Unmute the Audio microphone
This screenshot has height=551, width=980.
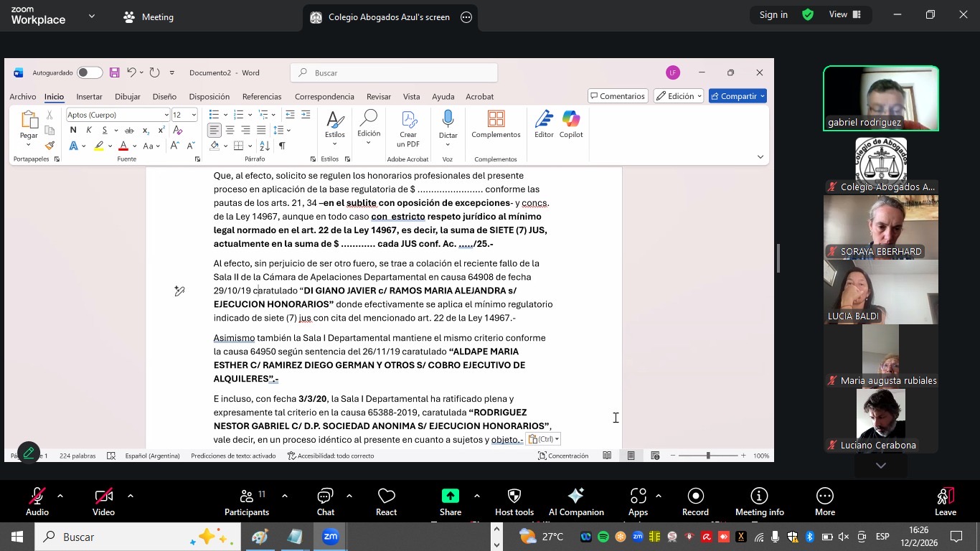click(x=37, y=497)
